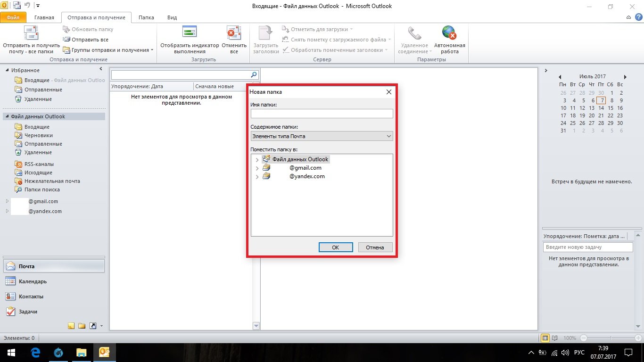This screenshot has width=644, height=362.
Task: Open the volume control in system tray
Action: point(565,353)
